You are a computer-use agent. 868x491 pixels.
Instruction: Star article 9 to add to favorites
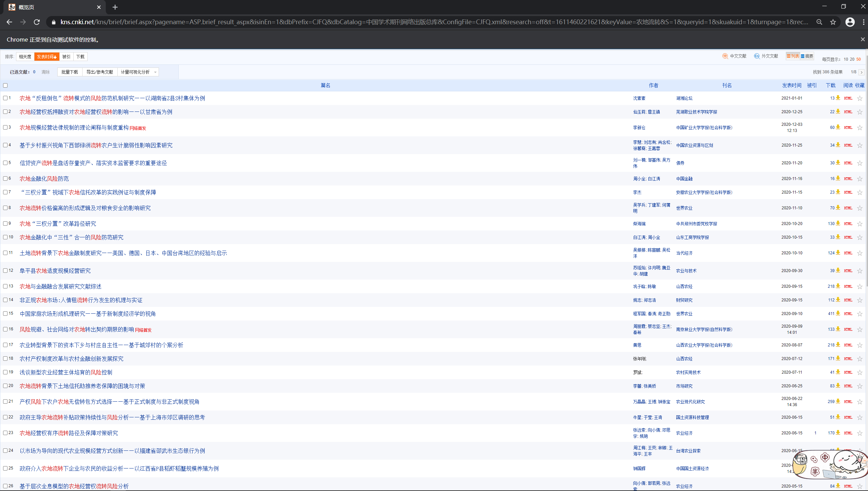point(859,224)
